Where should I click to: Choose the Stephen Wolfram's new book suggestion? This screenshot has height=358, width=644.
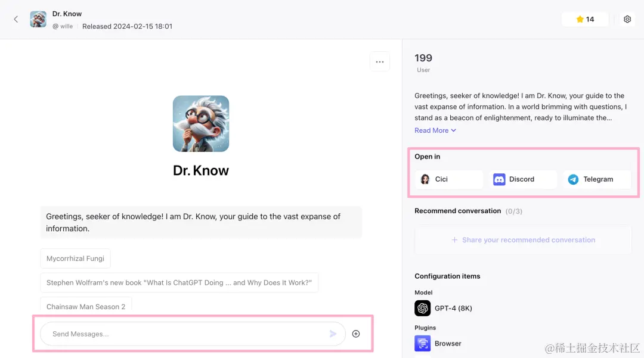[179, 282]
